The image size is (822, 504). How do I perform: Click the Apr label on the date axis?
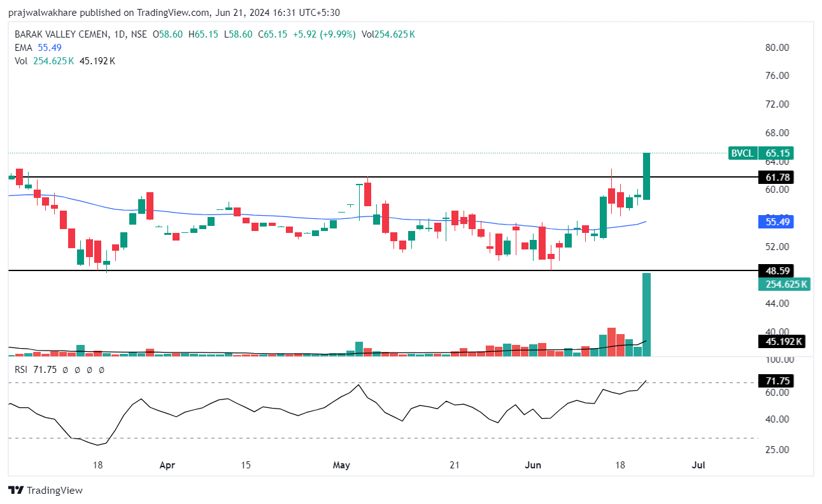coord(167,465)
